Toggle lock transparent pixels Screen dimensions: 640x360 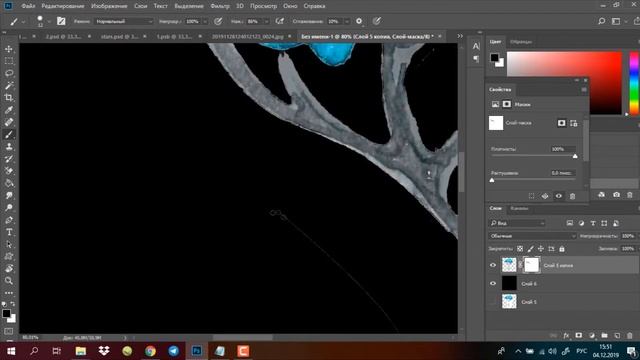point(520,249)
